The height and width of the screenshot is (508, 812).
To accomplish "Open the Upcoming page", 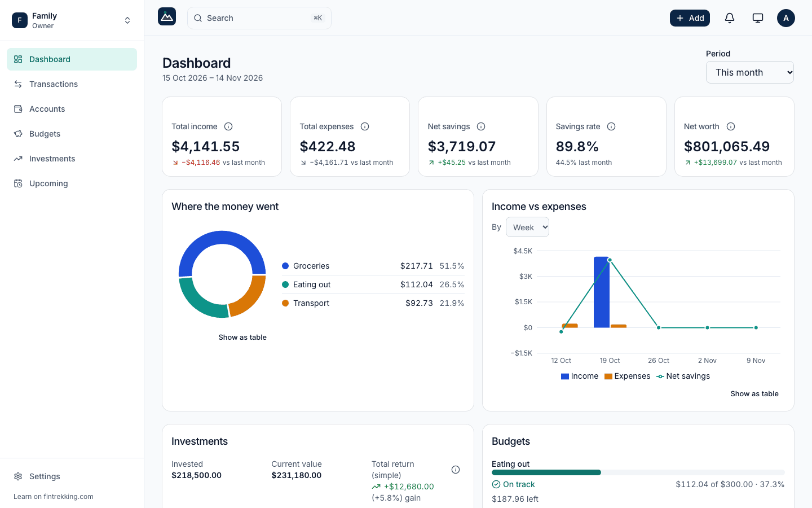I will pyautogui.click(x=72, y=183).
